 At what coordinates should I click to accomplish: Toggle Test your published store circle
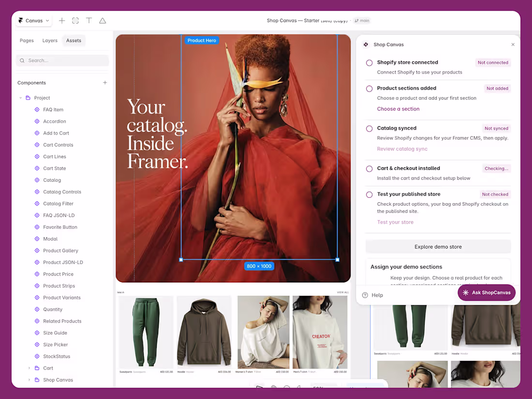(x=369, y=194)
